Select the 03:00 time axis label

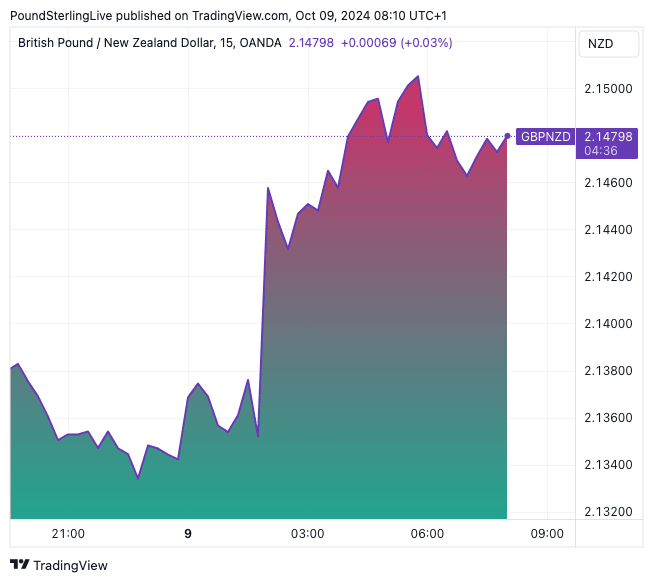tap(308, 534)
